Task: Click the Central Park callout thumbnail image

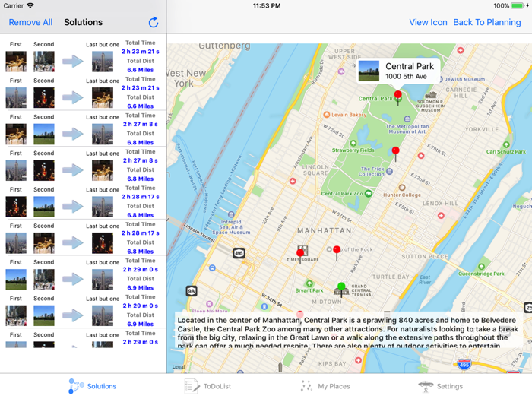Action: coord(369,71)
